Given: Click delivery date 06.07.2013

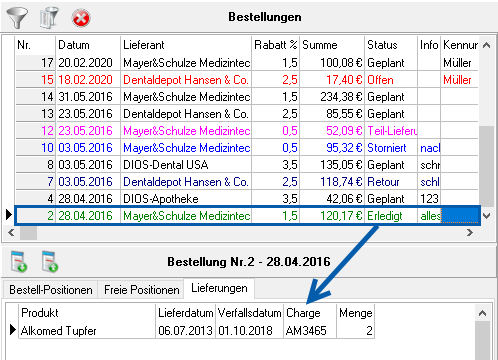Looking at the screenshot, I should click(x=186, y=331).
